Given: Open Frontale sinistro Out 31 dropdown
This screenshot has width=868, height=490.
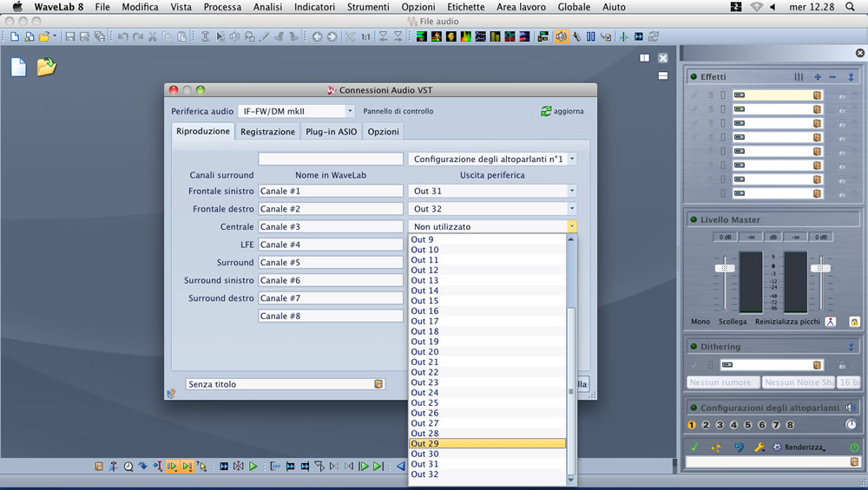Looking at the screenshot, I should (x=493, y=191).
